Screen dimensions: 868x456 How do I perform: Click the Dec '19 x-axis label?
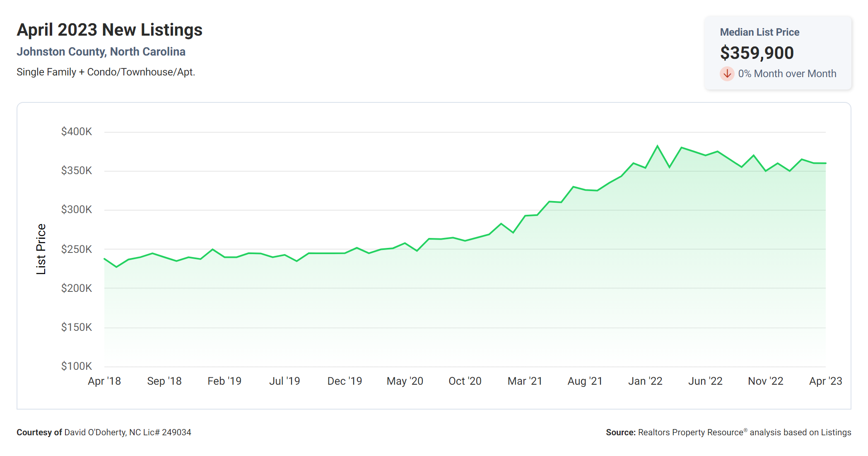(x=345, y=381)
